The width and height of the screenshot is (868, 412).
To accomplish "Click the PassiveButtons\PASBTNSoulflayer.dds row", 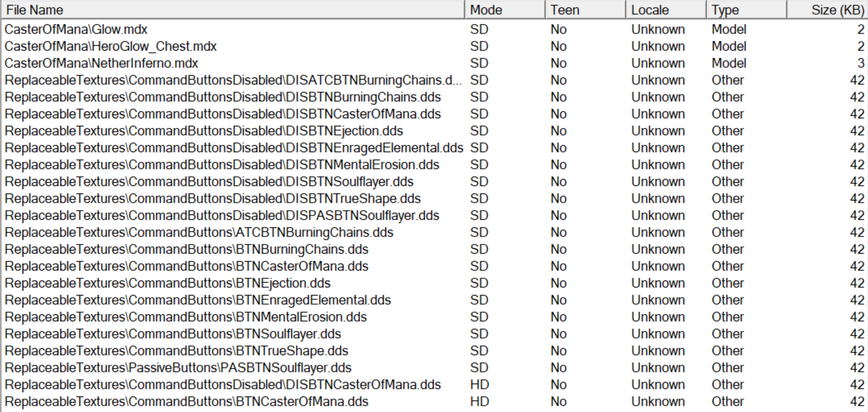I will click(x=178, y=368).
